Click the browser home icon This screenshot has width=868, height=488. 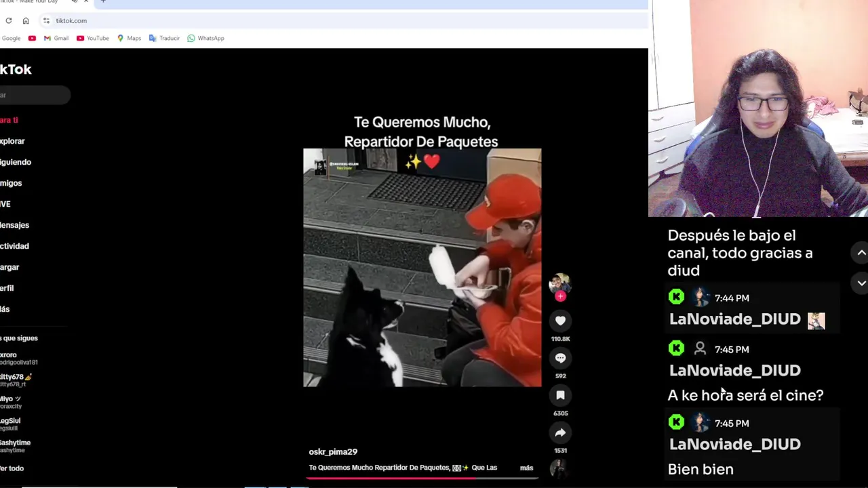pyautogui.click(x=26, y=20)
